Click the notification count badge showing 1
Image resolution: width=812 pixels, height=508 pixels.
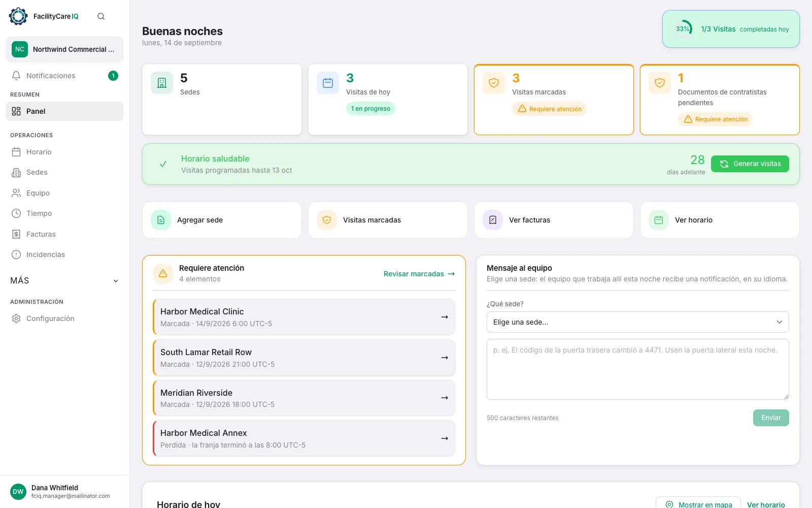tap(113, 76)
